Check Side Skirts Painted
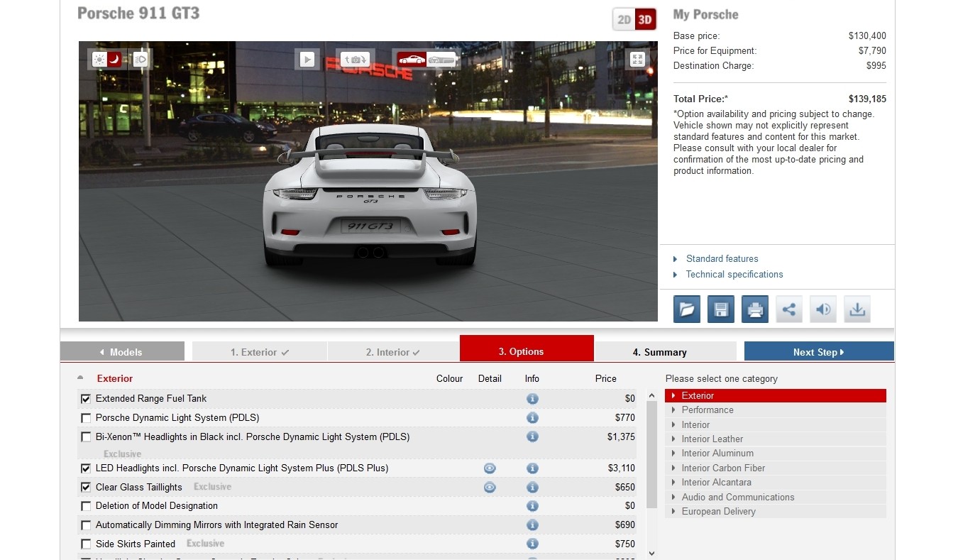980x560 pixels. [86, 544]
